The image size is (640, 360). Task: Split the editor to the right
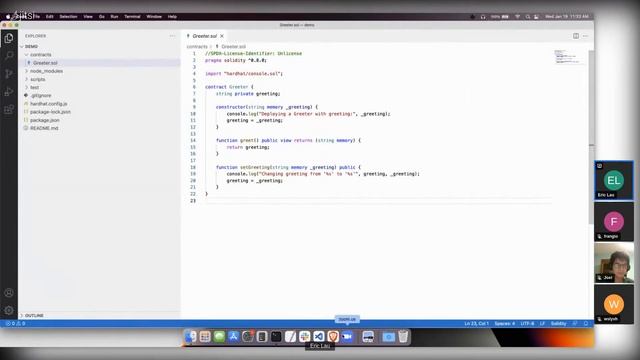[576, 36]
